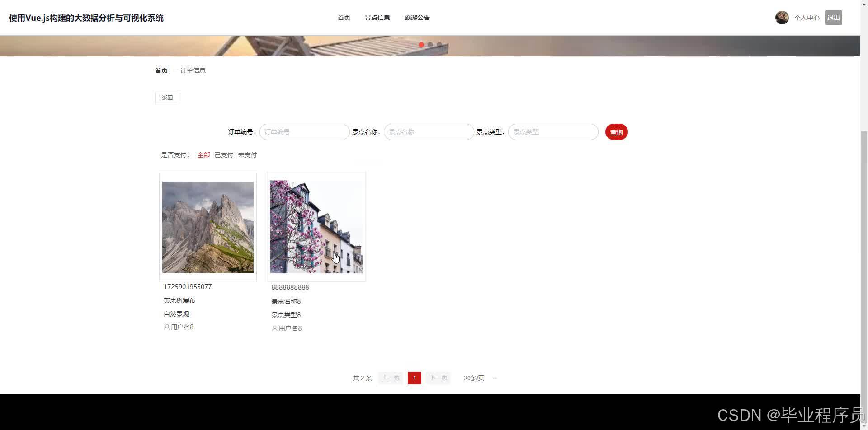Filter orders by 已支付

[x=224, y=155]
